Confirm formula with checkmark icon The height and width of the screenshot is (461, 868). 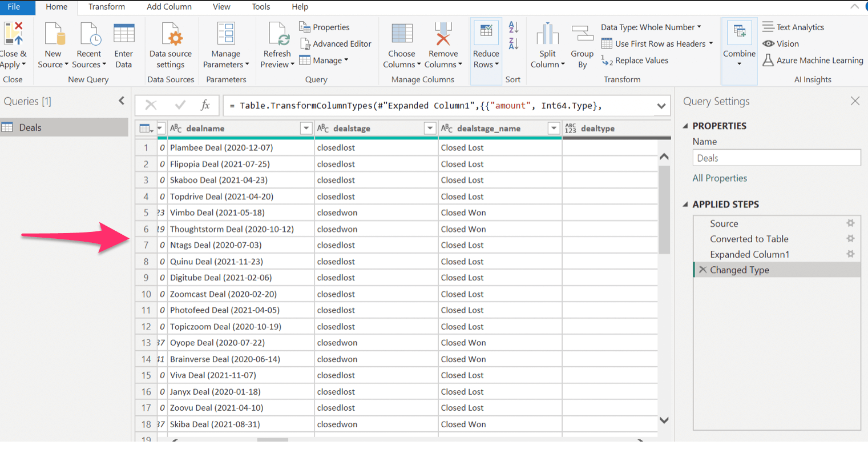pyautogui.click(x=180, y=105)
